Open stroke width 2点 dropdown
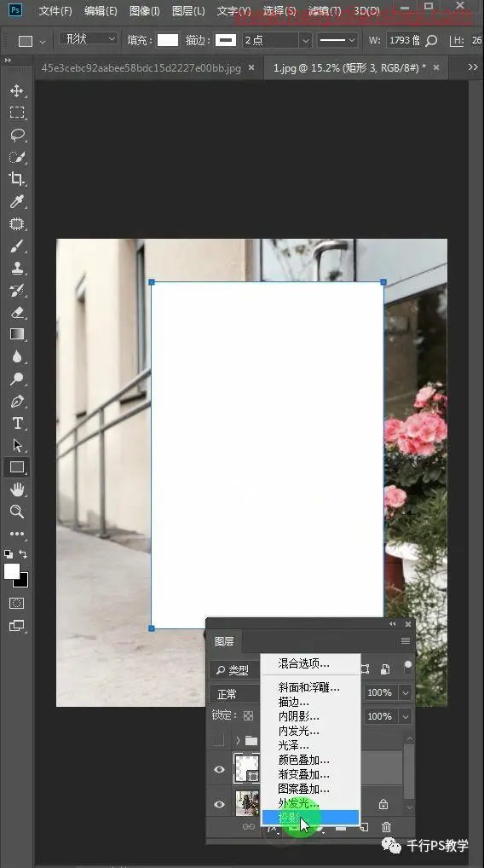Image resolution: width=484 pixels, height=868 pixels. [277, 40]
